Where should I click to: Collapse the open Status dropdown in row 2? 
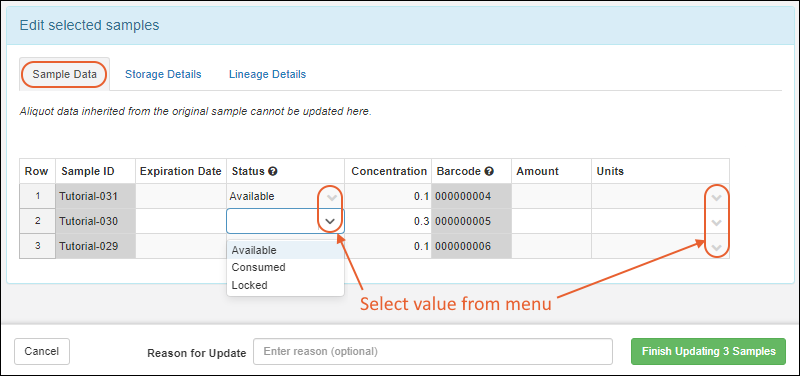tap(331, 221)
